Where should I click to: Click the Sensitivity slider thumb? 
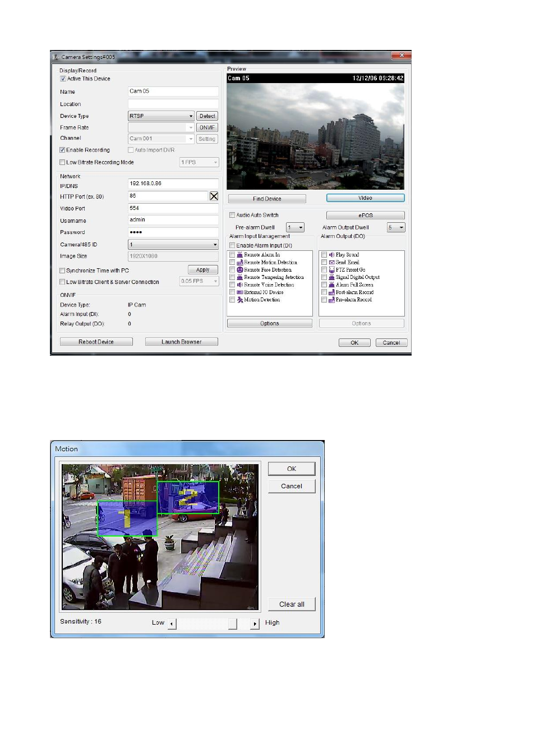pyautogui.click(x=233, y=624)
